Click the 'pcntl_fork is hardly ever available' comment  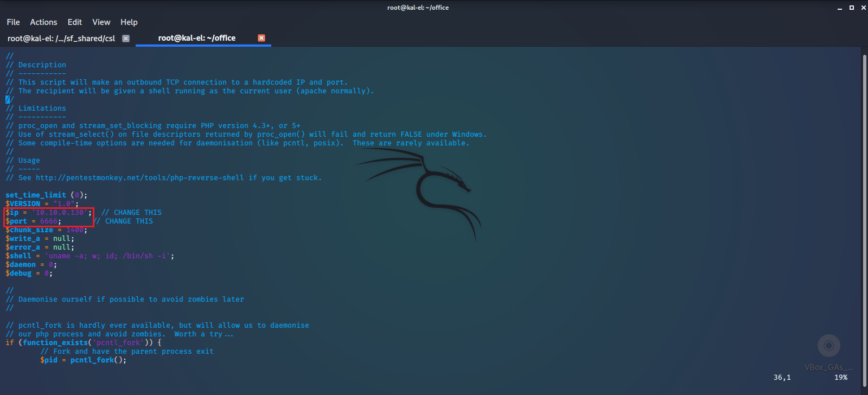point(157,325)
